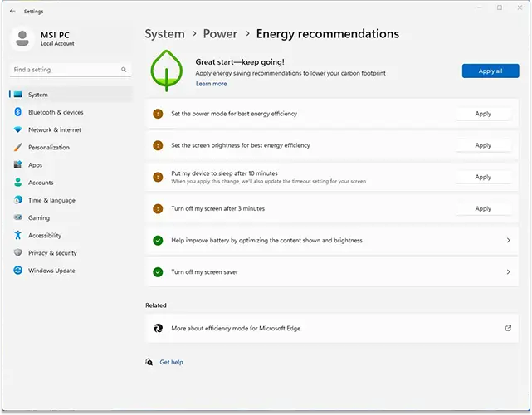Open Apps settings in sidebar
The width and height of the screenshot is (532, 415).
coord(35,165)
